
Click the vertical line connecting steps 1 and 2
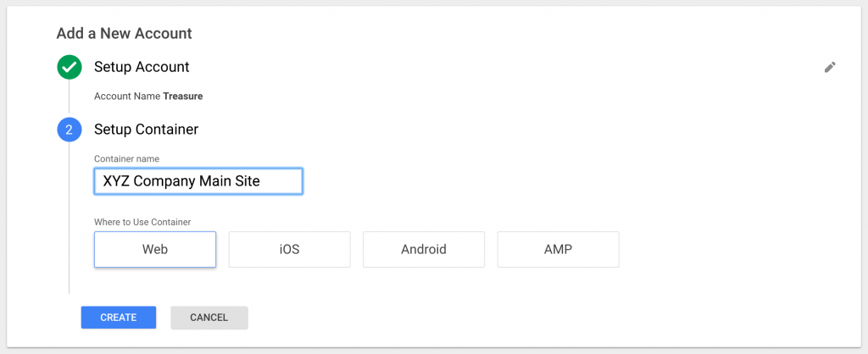tap(70, 99)
